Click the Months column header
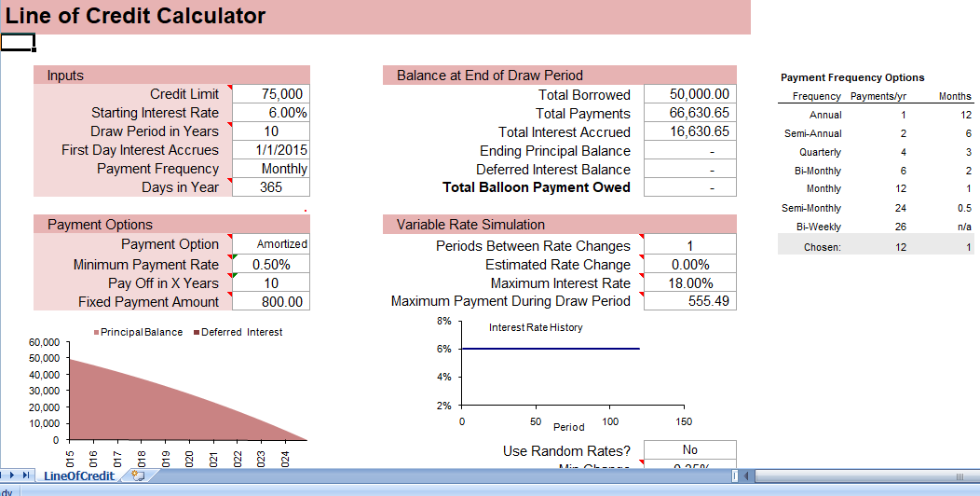 pos(955,96)
